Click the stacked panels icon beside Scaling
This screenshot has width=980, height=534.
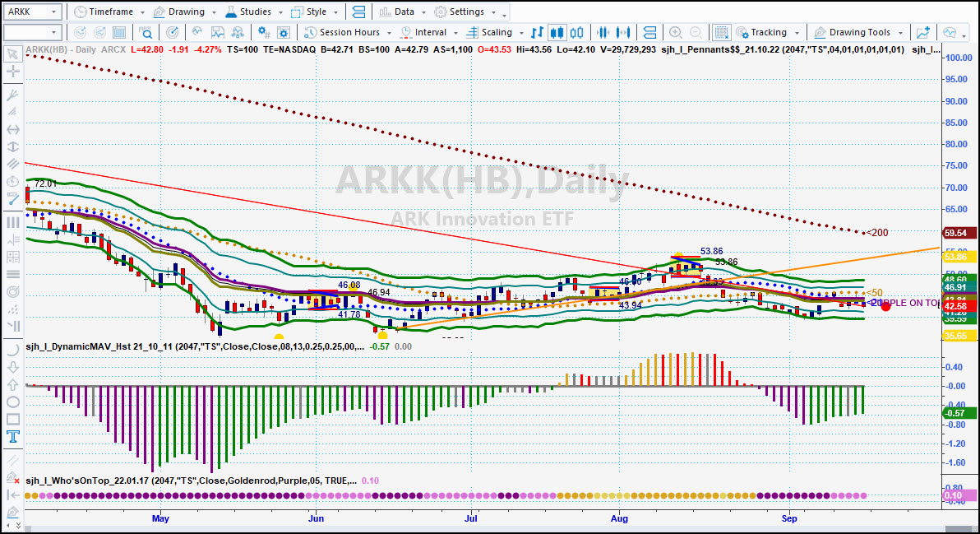(x=650, y=33)
